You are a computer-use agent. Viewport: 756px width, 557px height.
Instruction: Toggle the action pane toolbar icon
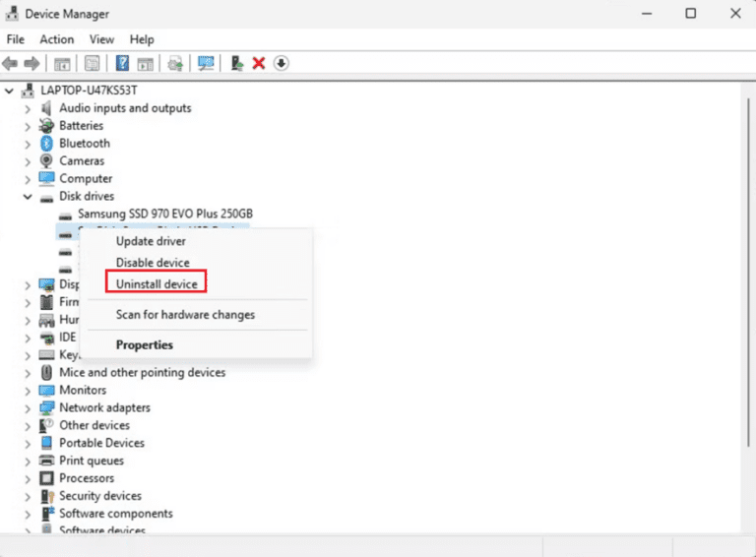click(145, 64)
